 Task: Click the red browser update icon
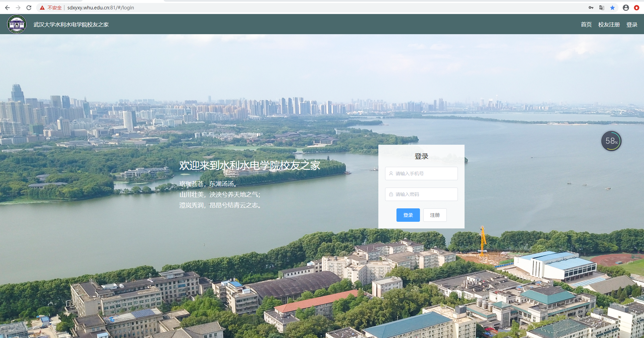(637, 8)
